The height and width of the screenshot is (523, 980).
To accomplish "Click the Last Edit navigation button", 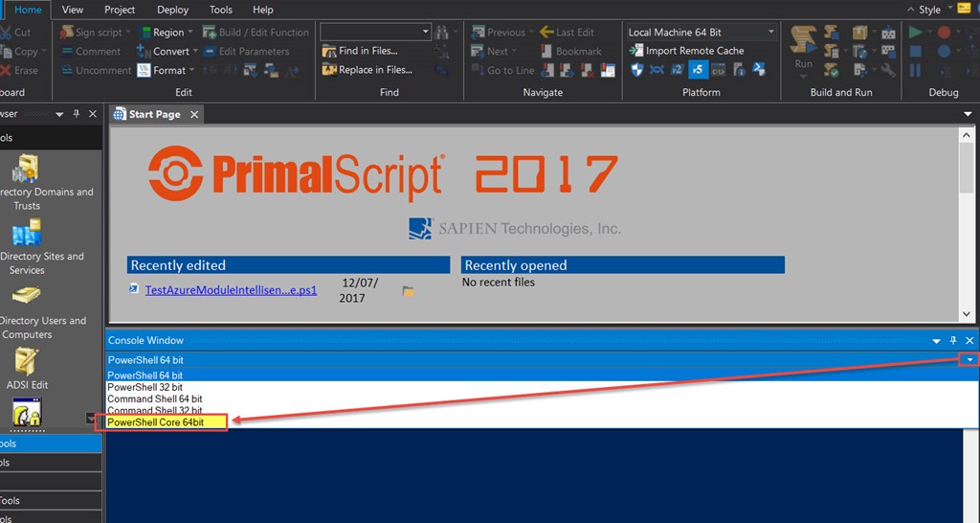I will pos(567,32).
